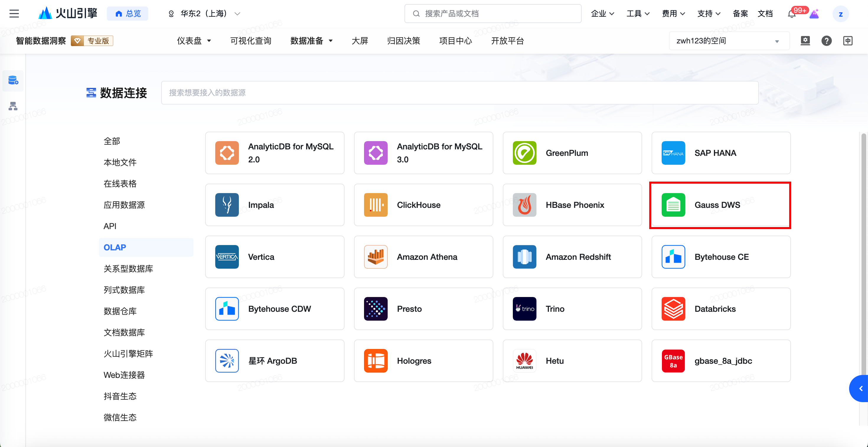This screenshot has height=447, width=868.
Task: Click the SAP HANA logo icon
Action: (673, 153)
